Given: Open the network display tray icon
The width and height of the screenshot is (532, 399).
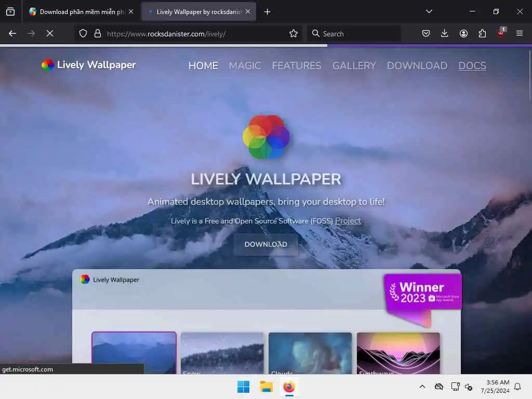Looking at the screenshot, I should pos(455,387).
